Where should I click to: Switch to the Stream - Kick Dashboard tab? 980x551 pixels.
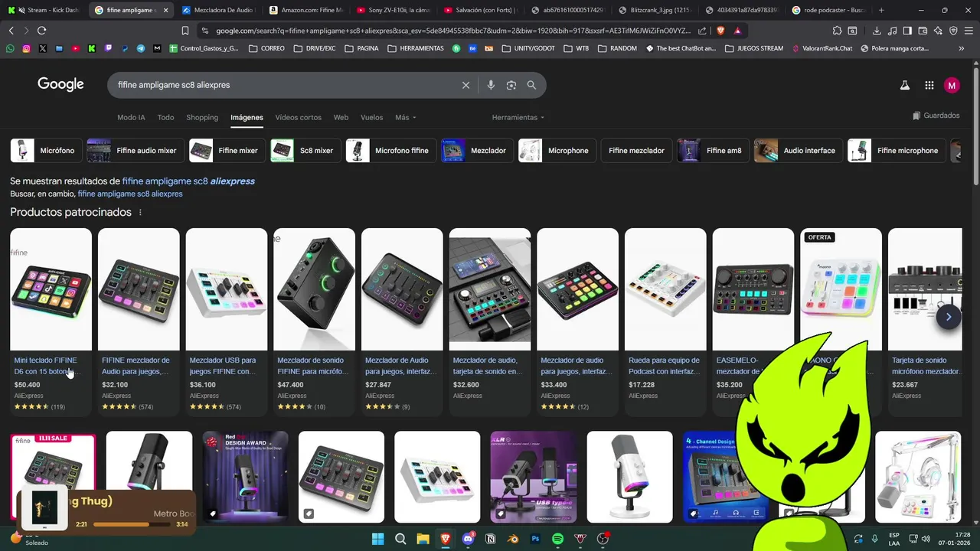(43, 10)
